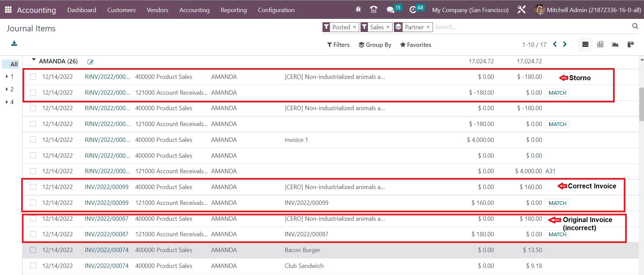Open the apps grid menu icon
Image resolution: width=644 pixels, height=275 pixels.
tap(8, 10)
